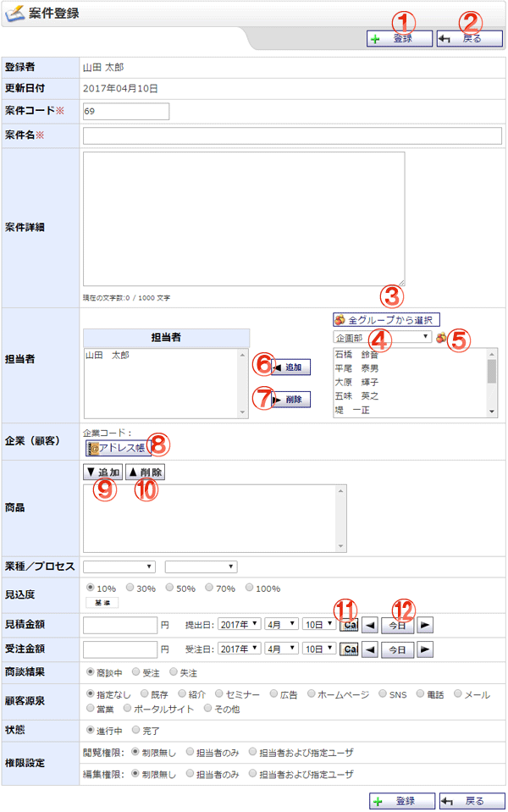Select 平尾 泰男 in member list
The image size is (508, 812).
356,368
